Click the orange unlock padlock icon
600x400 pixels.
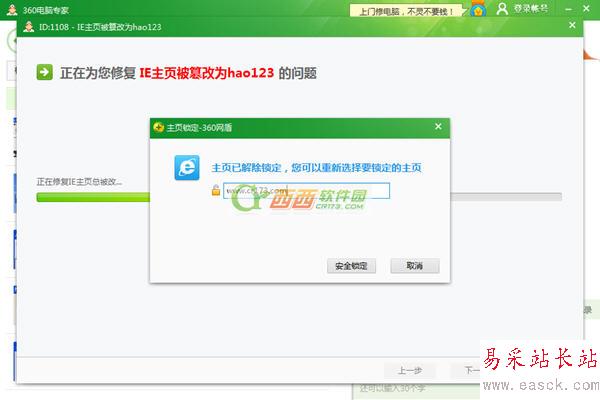[216, 190]
